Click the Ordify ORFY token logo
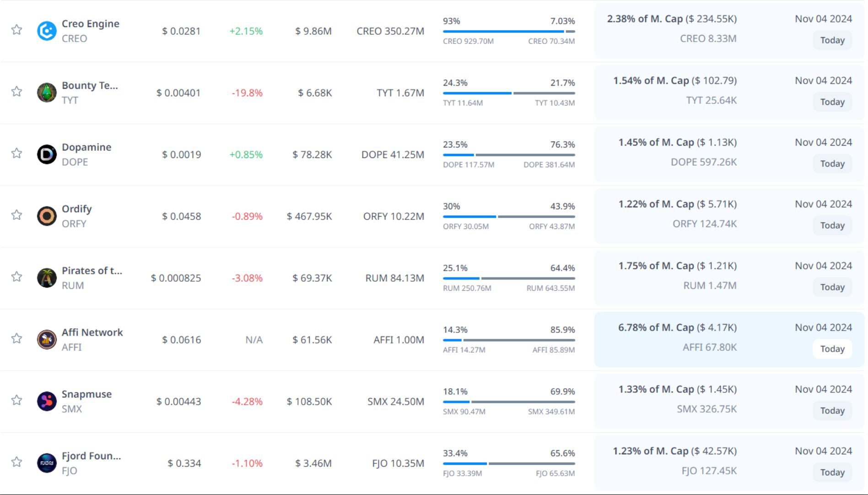Viewport: 868px width, 495px height. tap(47, 216)
